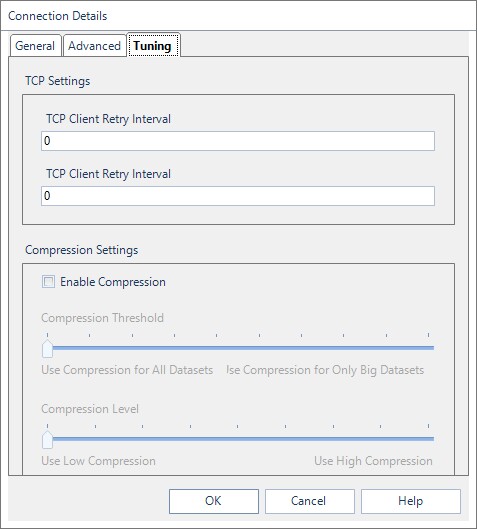477x529 pixels.
Task: Click the Use High Compression label
Action: pyautogui.click(x=373, y=461)
